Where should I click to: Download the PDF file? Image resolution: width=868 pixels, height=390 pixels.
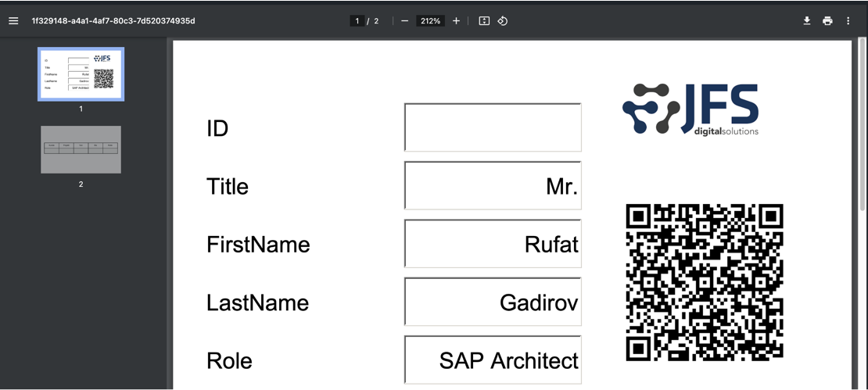[x=807, y=21]
